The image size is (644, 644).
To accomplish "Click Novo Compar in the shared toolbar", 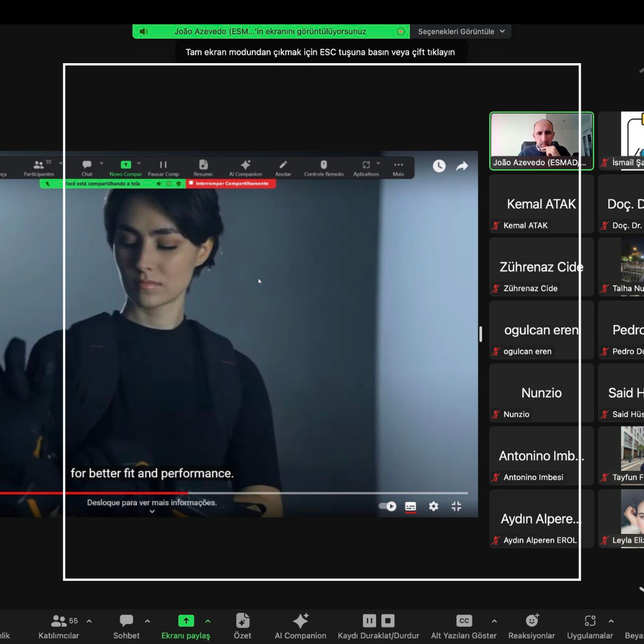I will click(125, 168).
